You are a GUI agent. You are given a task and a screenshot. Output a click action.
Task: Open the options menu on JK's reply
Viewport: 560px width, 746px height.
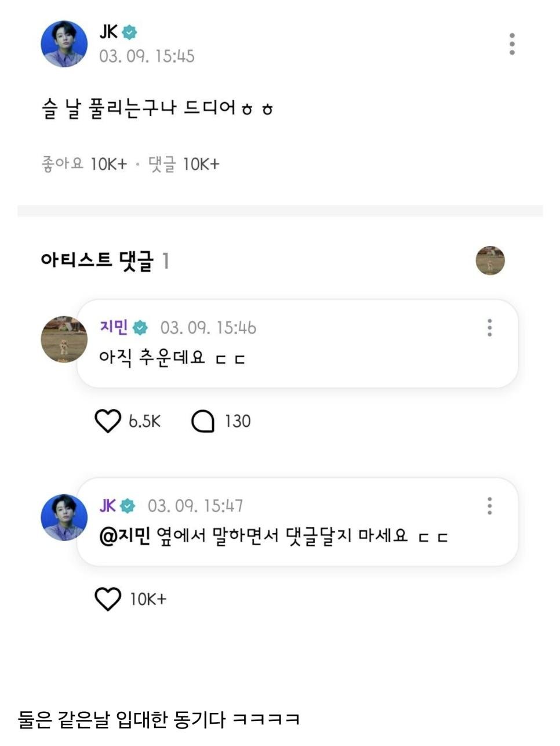click(490, 506)
